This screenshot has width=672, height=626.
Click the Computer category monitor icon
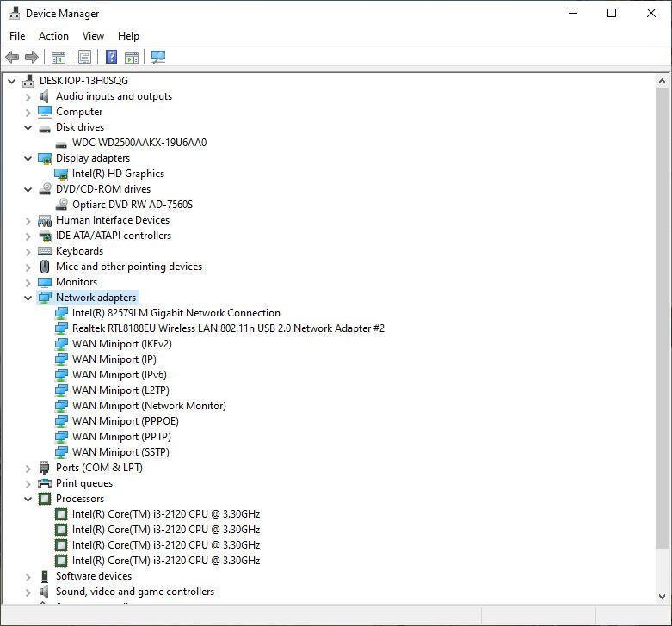tap(45, 112)
